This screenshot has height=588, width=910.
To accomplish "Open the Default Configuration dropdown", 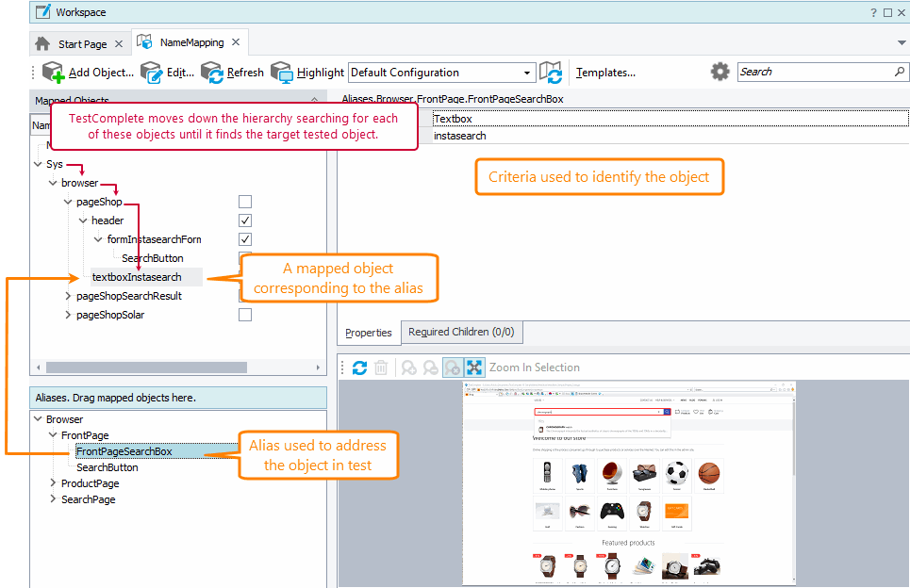I will point(525,72).
